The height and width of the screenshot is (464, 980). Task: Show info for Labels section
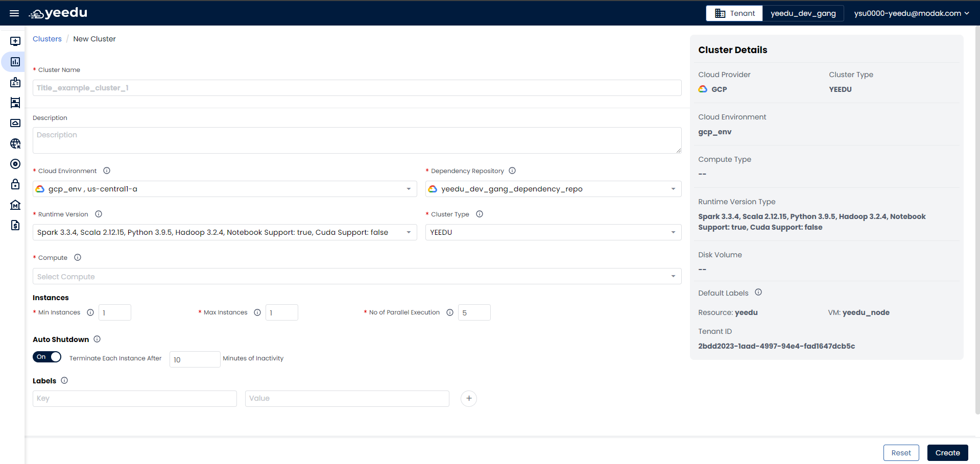coord(64,380)
